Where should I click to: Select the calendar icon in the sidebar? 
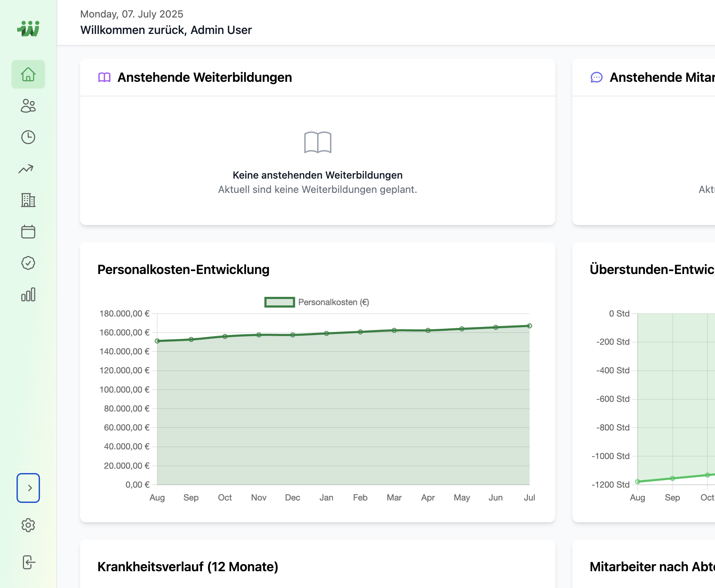click(29, 231)
